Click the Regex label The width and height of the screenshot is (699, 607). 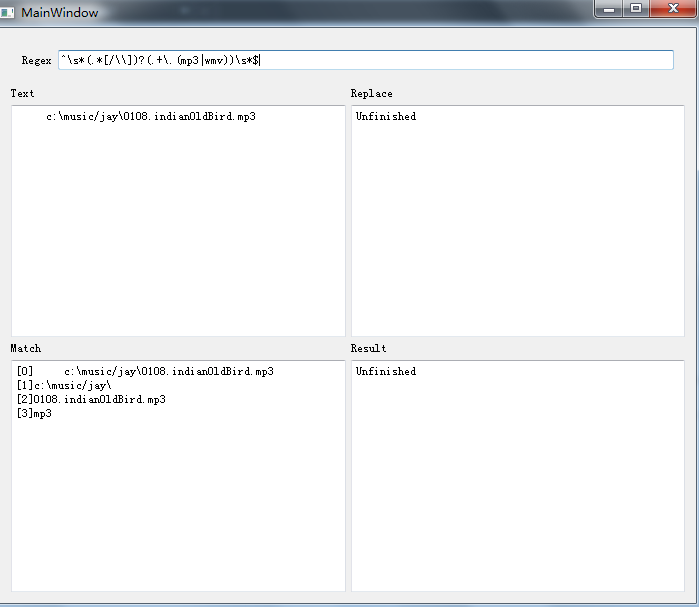(37, 60)
